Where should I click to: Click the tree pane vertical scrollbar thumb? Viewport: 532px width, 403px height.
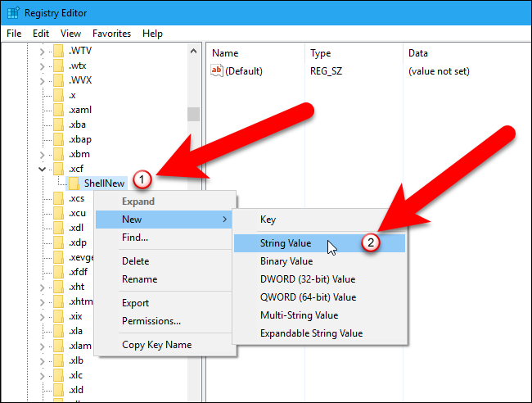pyautogui.click(x=193, y=114)
